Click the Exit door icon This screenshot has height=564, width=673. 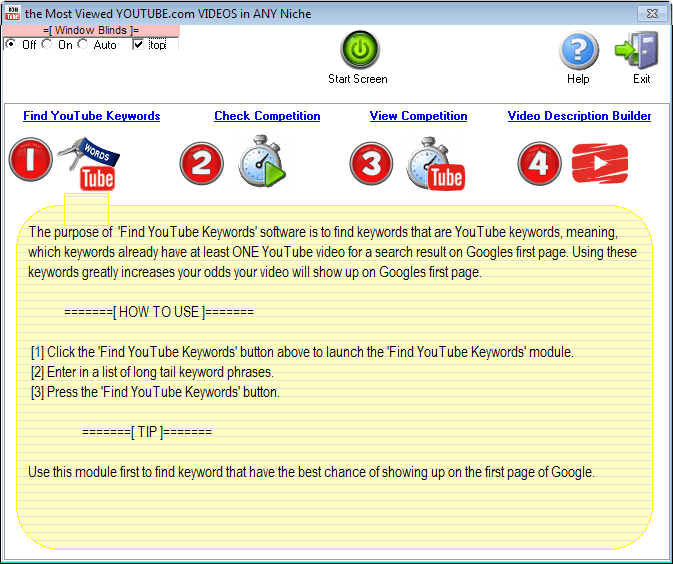[637, 50]
